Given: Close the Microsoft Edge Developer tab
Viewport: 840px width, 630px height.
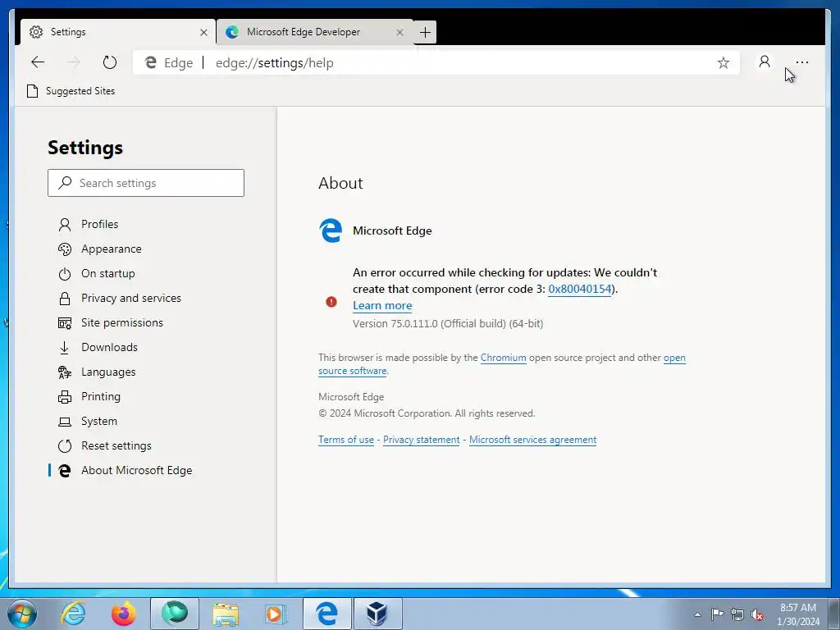Looking at the screenshot, I should tap(399, 32).
